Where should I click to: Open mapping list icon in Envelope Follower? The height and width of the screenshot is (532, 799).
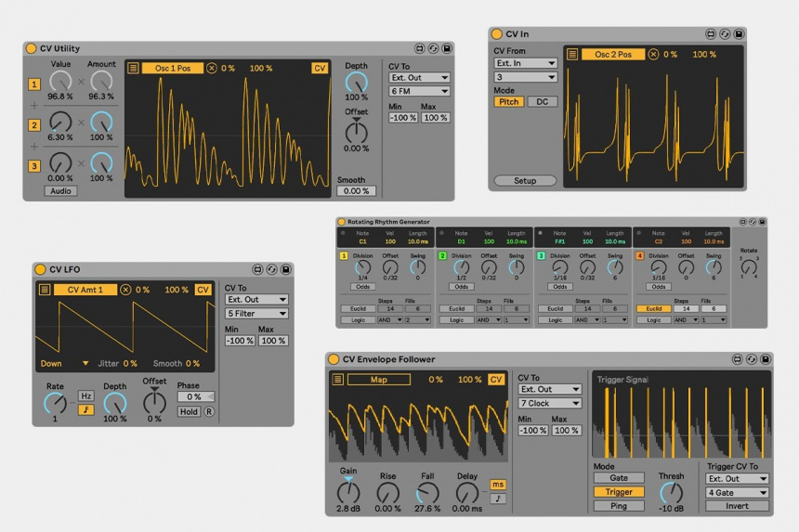point(338,380)
